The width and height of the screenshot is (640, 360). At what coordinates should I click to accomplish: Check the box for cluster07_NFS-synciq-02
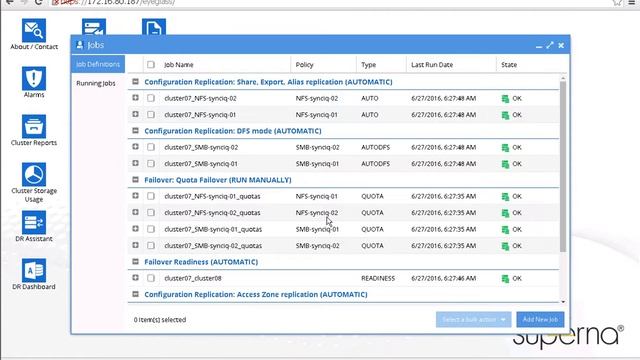coord(151,98)
